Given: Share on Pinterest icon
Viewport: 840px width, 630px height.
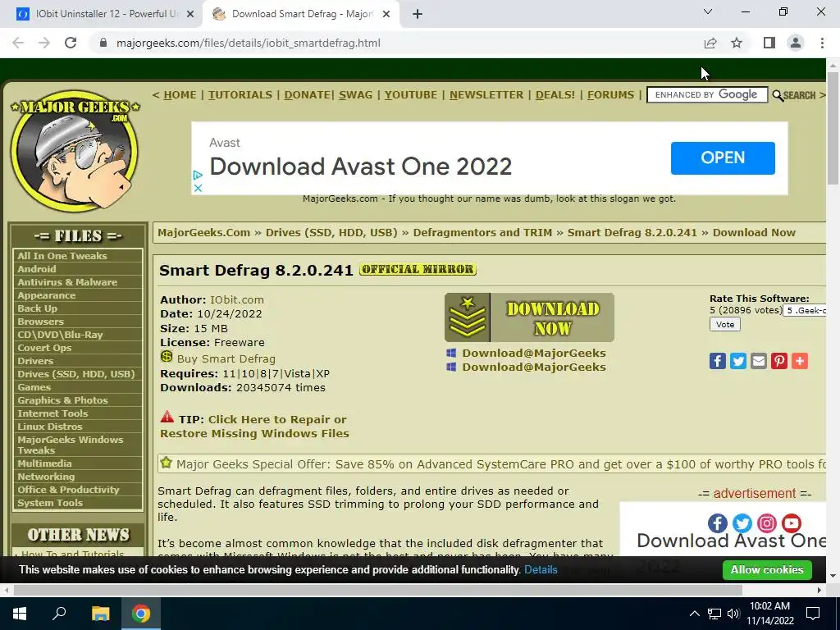Looking at the screenshot, I should (x=779, y=361).
